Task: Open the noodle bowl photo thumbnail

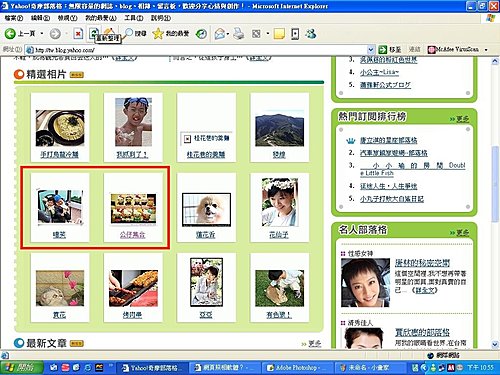Action: click(60, 128)
